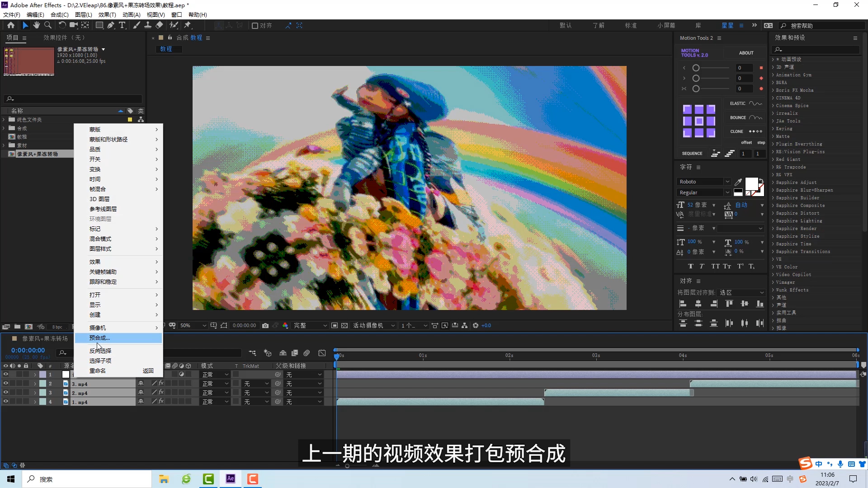Click the 重命名 option in context menu

click(x=97, y=370)
